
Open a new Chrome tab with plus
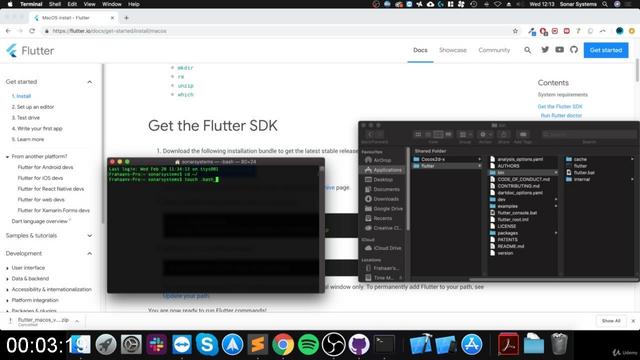tap(126, 18)
